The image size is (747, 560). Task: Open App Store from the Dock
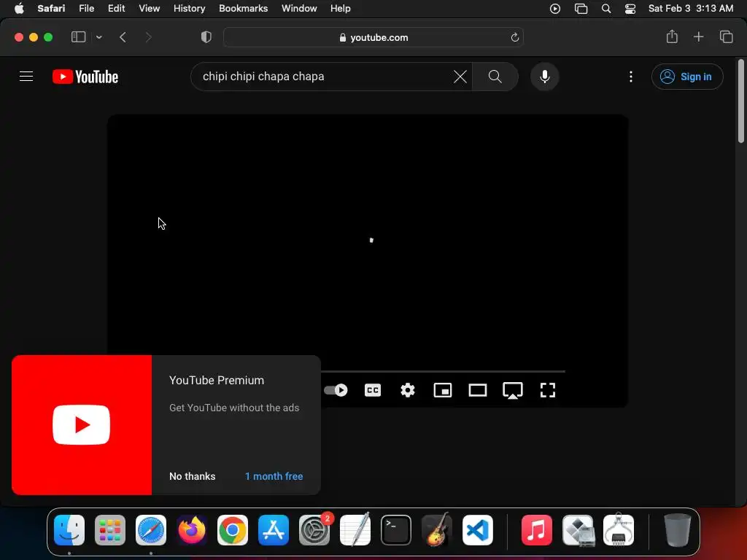pyautogui.click(x=274, y=530)
